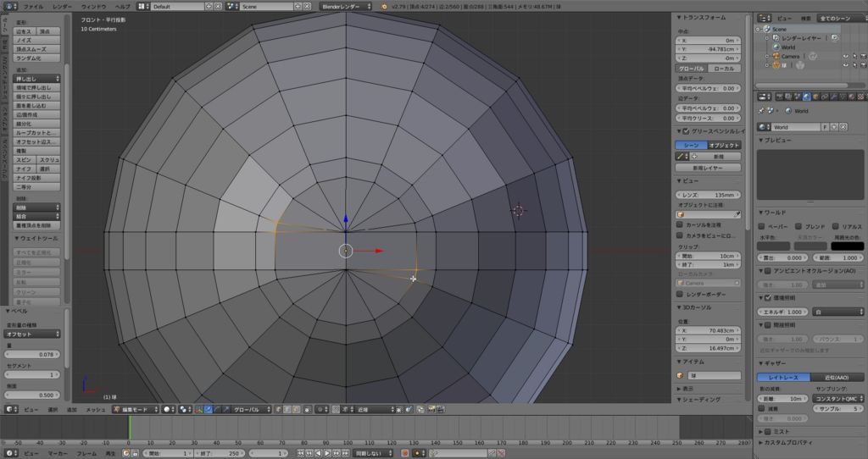Open the メッシュ menu in 3D view header
868x459 pixels.
click(x=95, y=409)
